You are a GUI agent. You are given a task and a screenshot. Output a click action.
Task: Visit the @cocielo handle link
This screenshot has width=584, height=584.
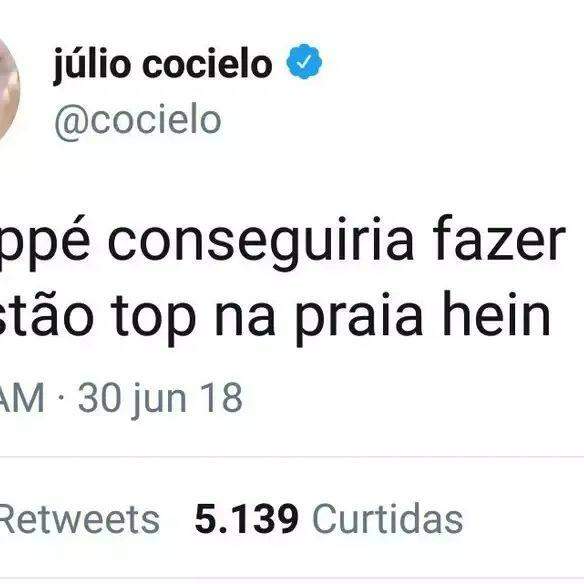tap(138, 121)
